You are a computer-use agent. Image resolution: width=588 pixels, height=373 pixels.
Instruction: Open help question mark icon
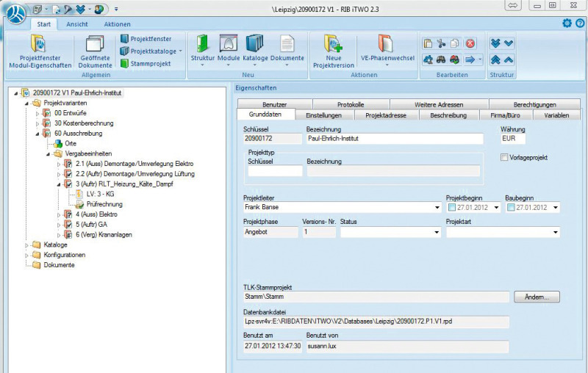[x=580, y=23]
